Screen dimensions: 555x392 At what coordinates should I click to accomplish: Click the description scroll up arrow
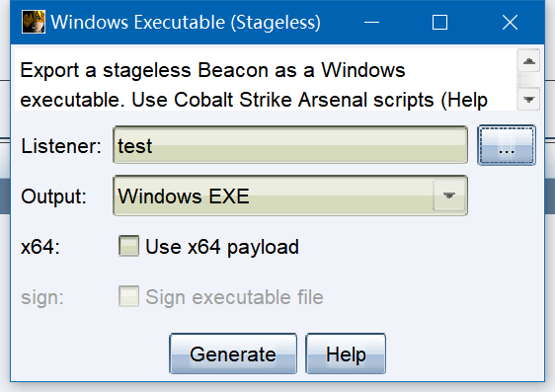528,61
